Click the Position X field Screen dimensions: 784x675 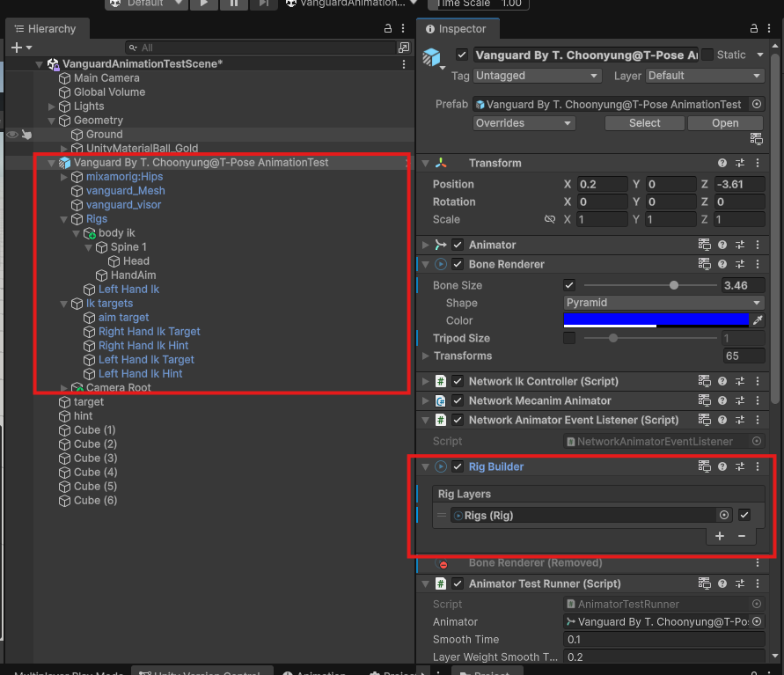(602, 184)
